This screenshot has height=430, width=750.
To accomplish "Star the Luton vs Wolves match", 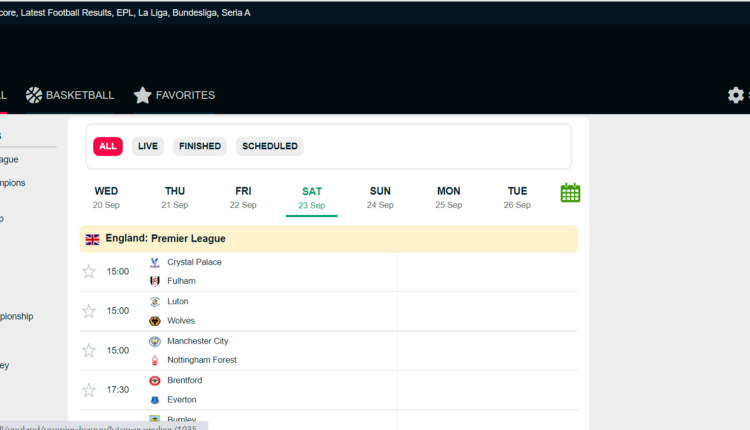I will pos(89,311).
